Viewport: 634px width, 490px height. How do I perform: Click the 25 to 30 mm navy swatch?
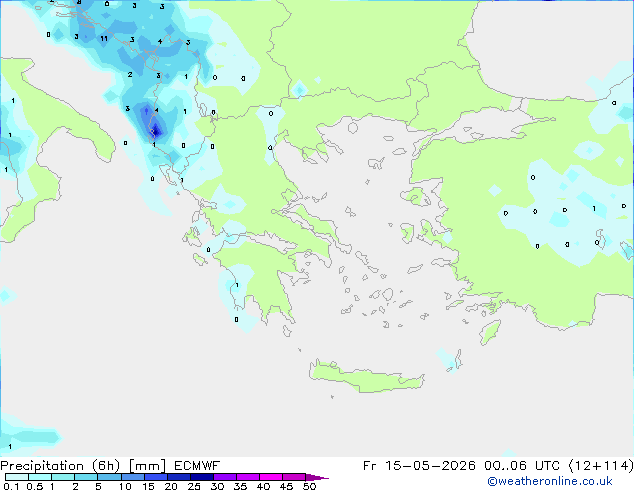[202, 477]
